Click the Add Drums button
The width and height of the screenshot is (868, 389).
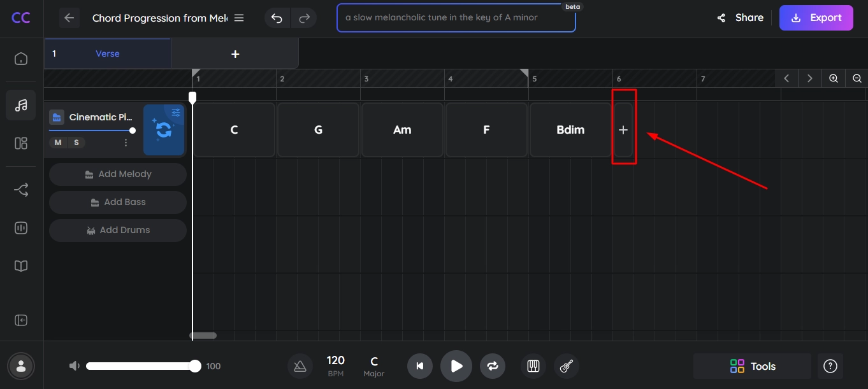117,230
